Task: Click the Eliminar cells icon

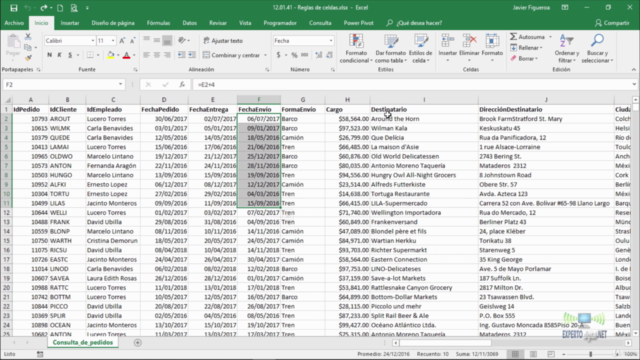Action: click(x=469, y=41)
